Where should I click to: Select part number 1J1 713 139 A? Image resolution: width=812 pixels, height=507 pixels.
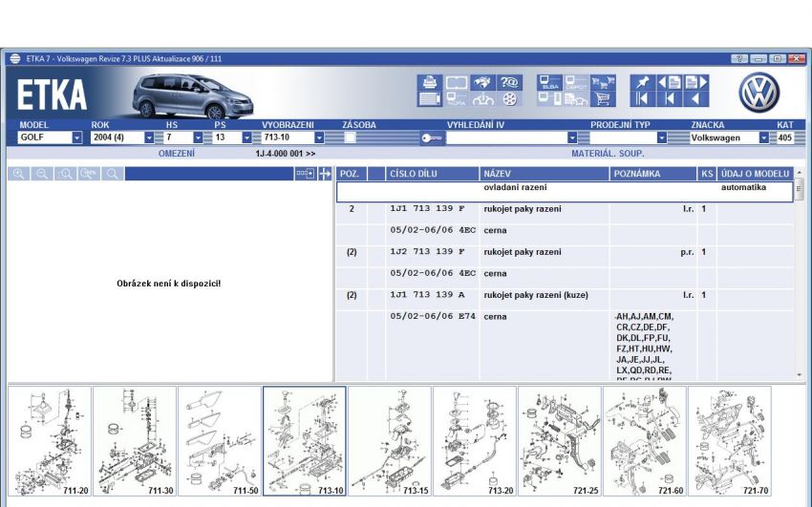tap(427, 295)
